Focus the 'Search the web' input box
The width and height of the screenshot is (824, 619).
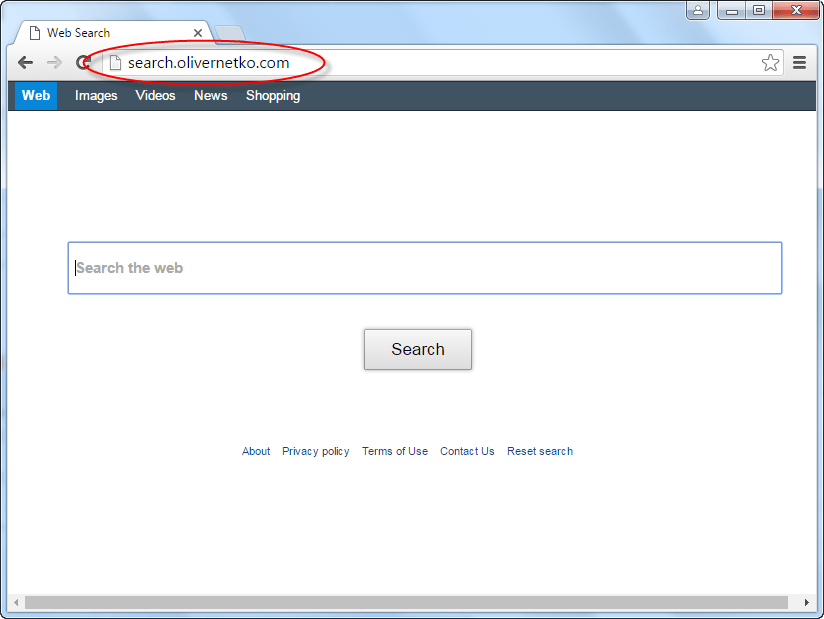click(425, 268)
